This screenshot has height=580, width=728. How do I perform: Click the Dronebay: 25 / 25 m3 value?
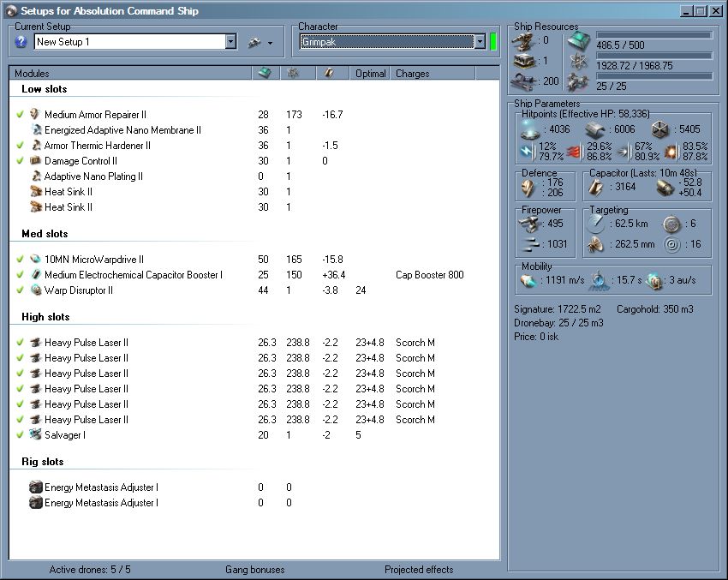558,323
